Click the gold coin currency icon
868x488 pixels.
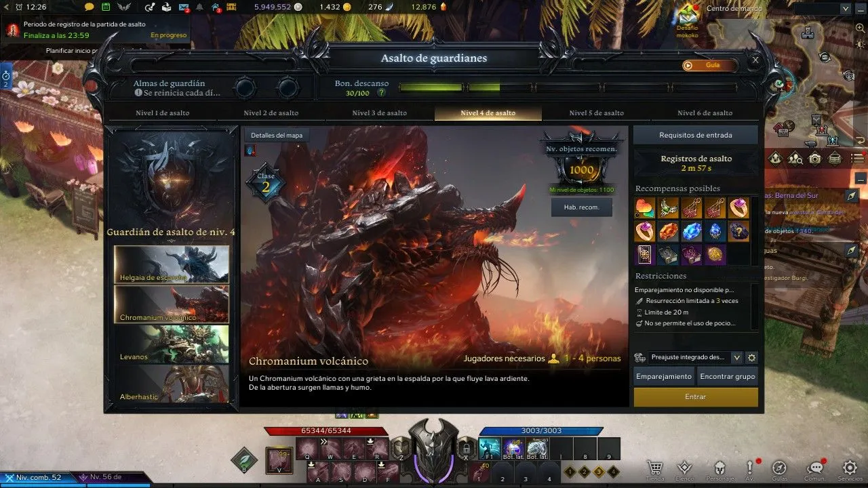347,7
